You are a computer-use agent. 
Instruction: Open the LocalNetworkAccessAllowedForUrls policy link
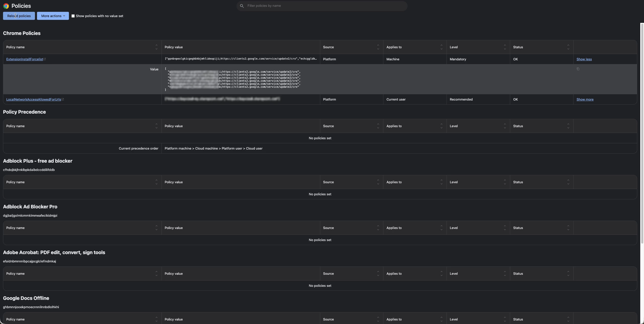pyautogui.click(x=33, y=100)
